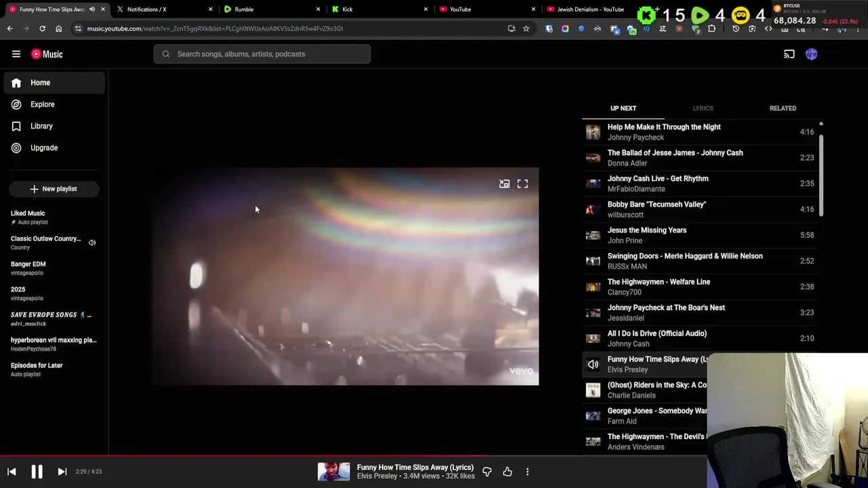Click thumbnail of Help Me Make It Through the Night
The image size is (868, 488).
click(x=593, y=132)
